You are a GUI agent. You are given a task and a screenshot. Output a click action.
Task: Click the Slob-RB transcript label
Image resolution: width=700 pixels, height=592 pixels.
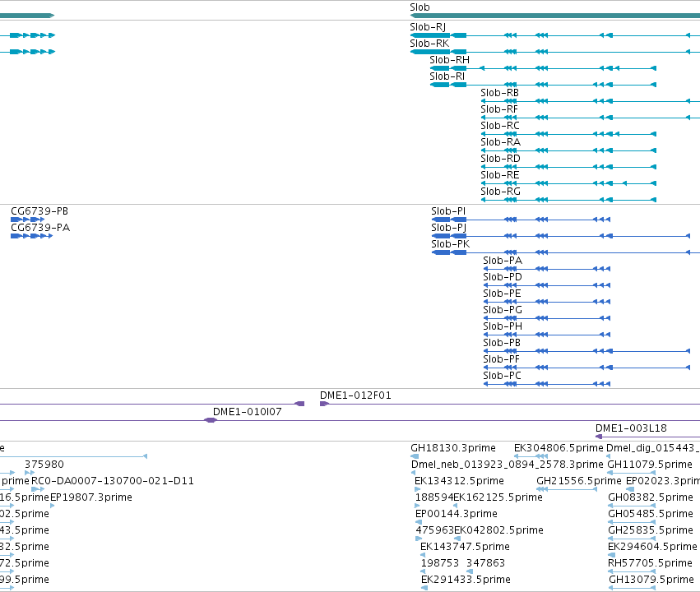499,93
